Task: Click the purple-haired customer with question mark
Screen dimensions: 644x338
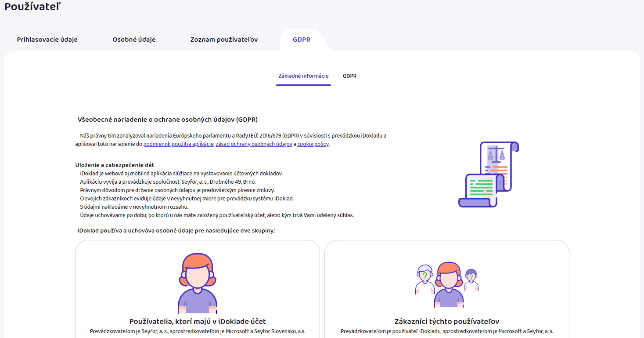Action: 471,280
